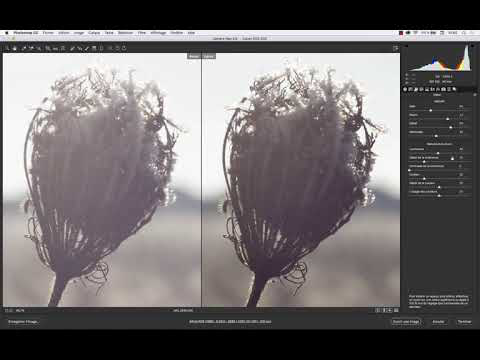This screenshot has height=360, width=480.
Task: Open the Split Toning panel tab
Action: (427, 89)
